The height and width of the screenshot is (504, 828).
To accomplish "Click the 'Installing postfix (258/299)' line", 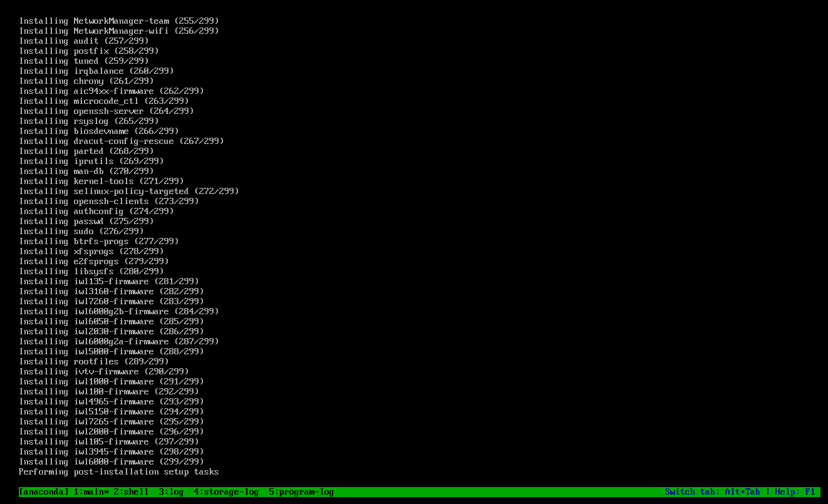I will 89,51.
